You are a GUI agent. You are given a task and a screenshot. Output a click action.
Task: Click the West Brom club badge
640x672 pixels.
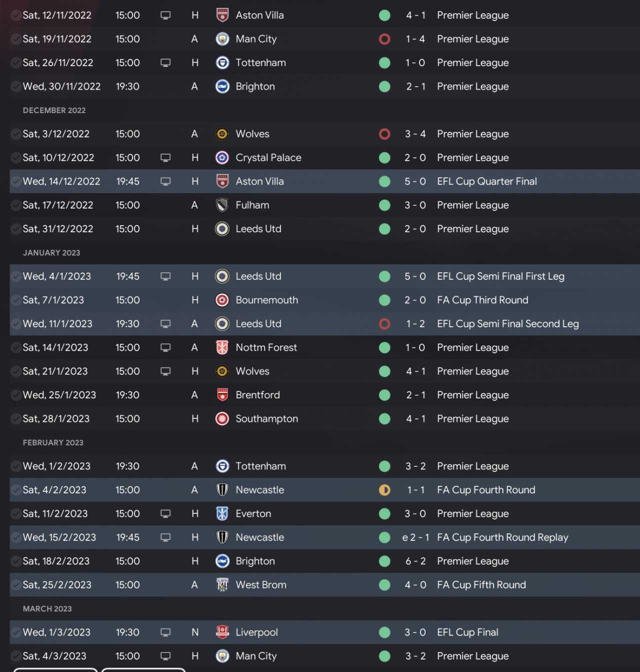pos(222,585)
